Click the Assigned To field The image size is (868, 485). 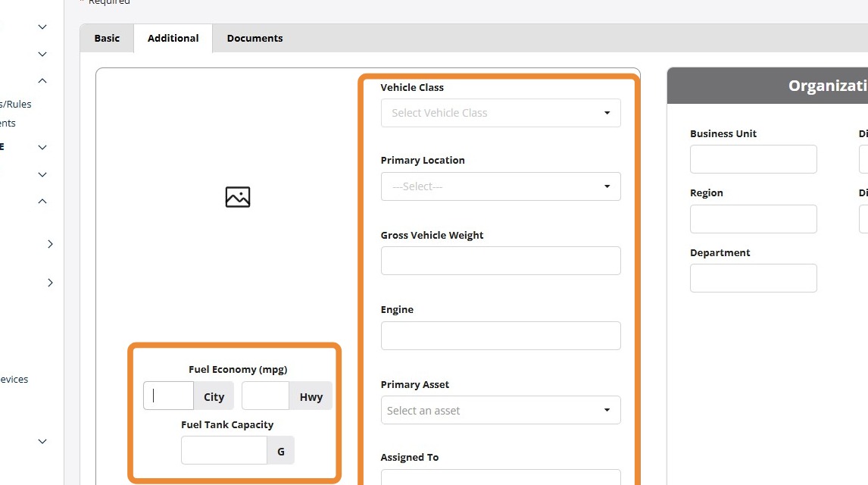click(x=501, y=477)
